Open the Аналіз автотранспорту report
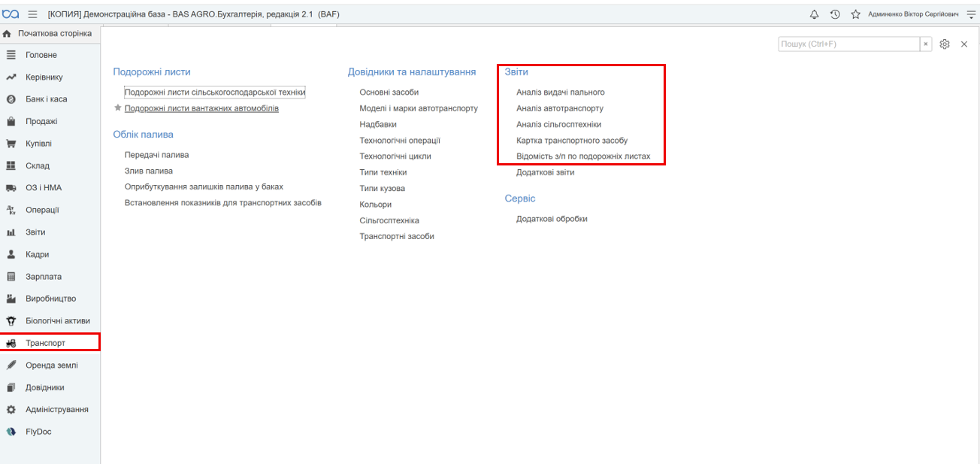980x464 pixels. [560, 108]
